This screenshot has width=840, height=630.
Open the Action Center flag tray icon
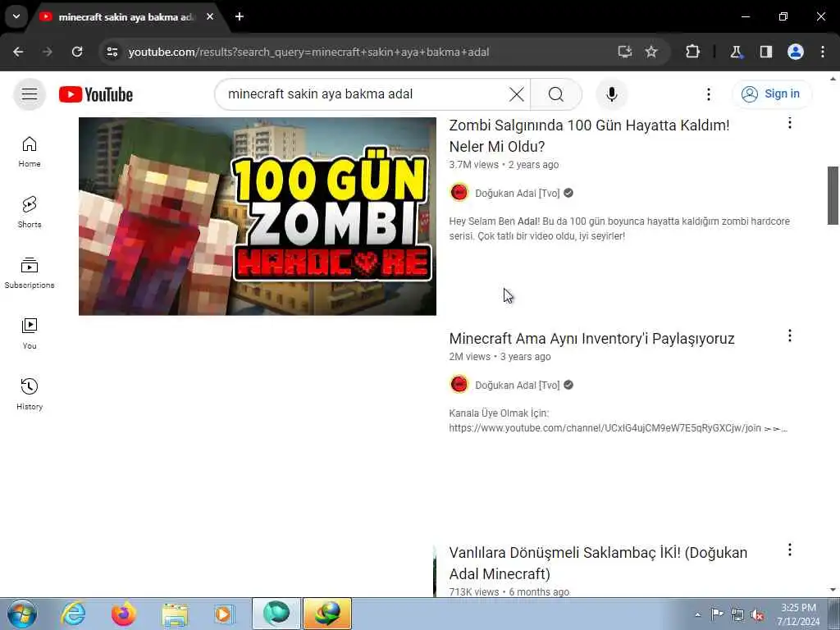click(x=717, y=614)
